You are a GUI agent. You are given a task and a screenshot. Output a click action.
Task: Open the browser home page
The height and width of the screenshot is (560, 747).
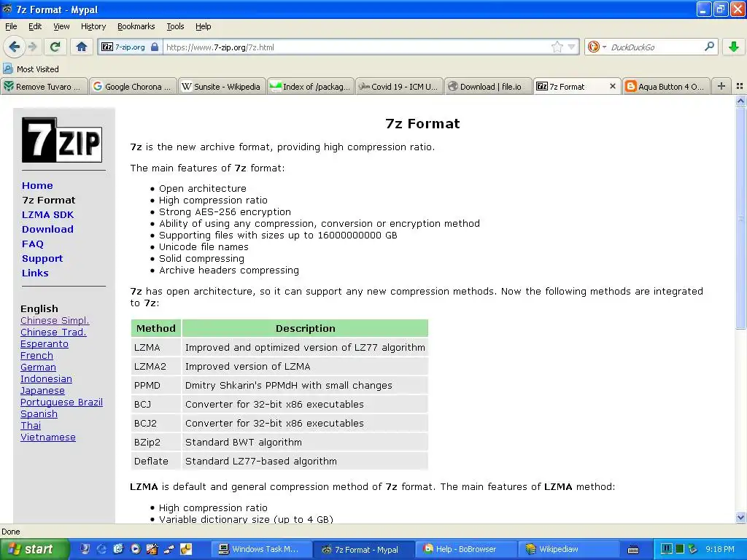(82, 47)
